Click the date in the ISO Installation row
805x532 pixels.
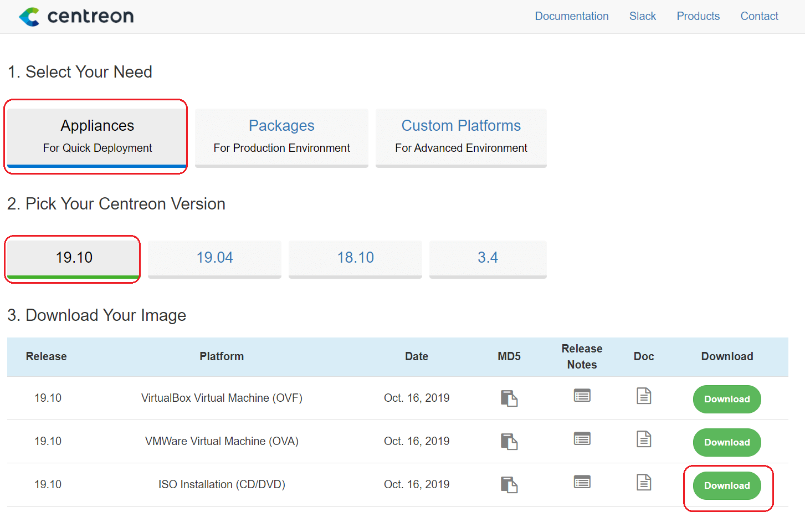[x=417, y=484]
